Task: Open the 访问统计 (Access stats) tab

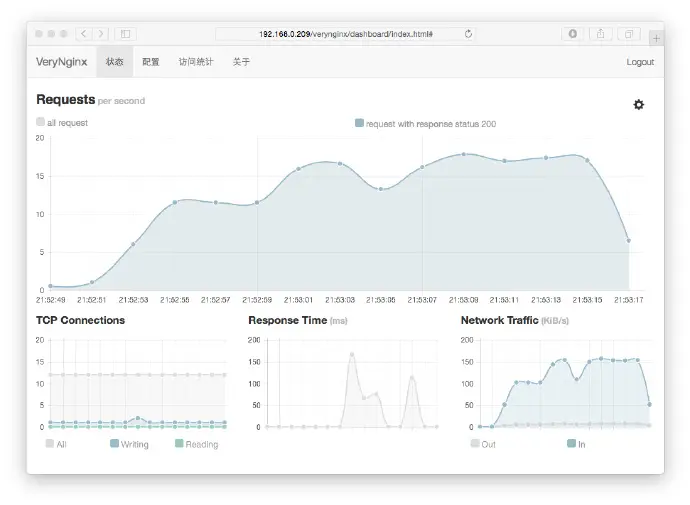Action: click(x=196, y=62)
